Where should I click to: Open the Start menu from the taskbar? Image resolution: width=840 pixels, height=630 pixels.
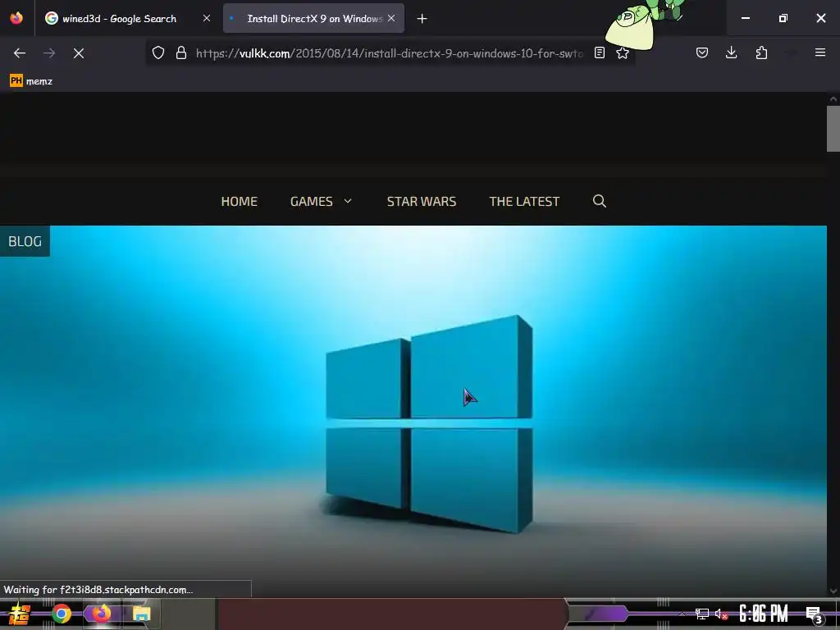pos(20,614)
